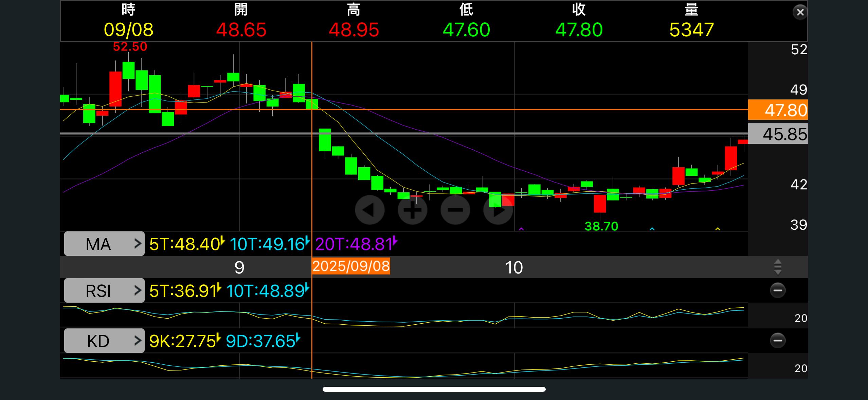Click the up-down resize handle on the date bar
This screenshot has height=400, width=868.
coord(777,267)
